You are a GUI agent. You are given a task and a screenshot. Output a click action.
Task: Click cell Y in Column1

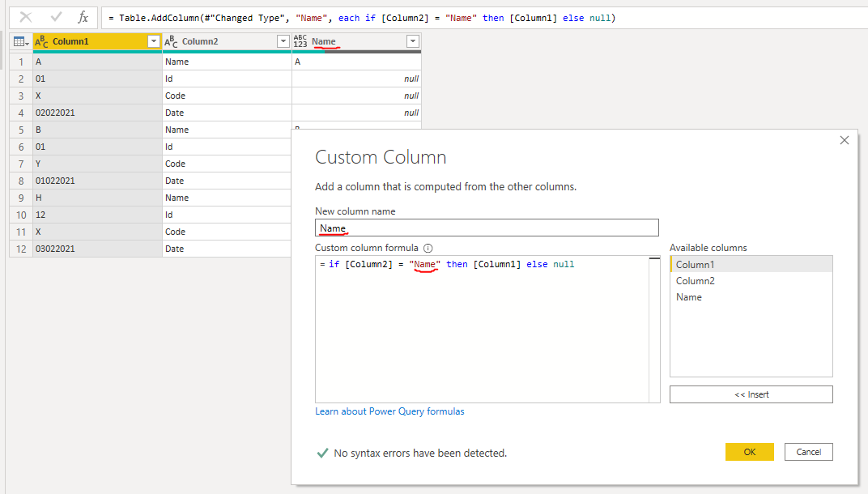click(x=97, y=164)
